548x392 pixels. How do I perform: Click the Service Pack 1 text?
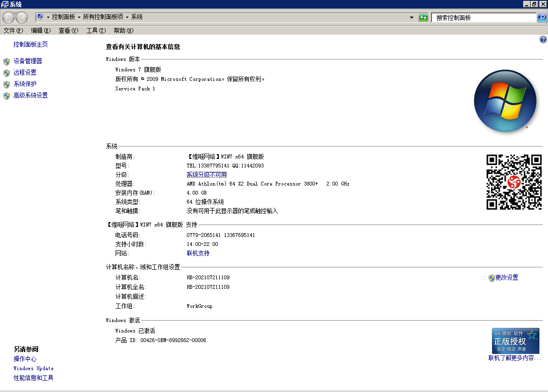135,89
